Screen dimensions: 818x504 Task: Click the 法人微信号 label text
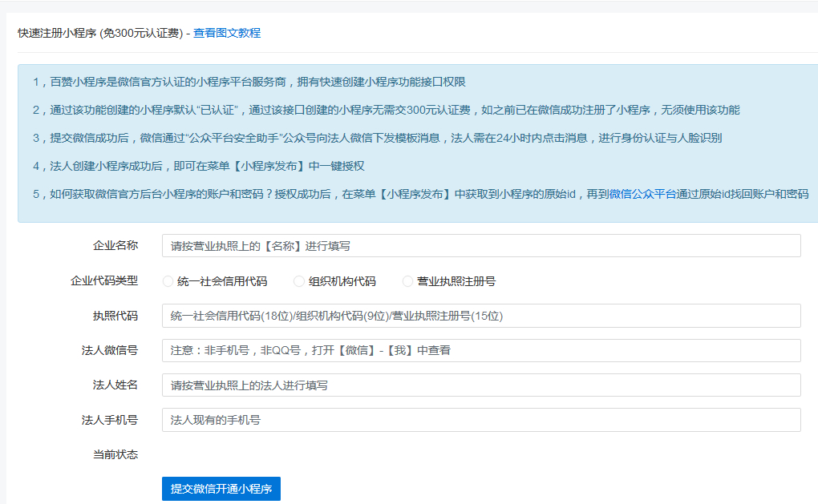point(110,350)
